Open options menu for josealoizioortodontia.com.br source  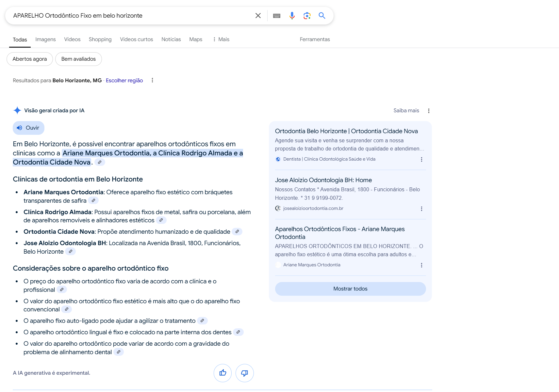coord(421,209)
